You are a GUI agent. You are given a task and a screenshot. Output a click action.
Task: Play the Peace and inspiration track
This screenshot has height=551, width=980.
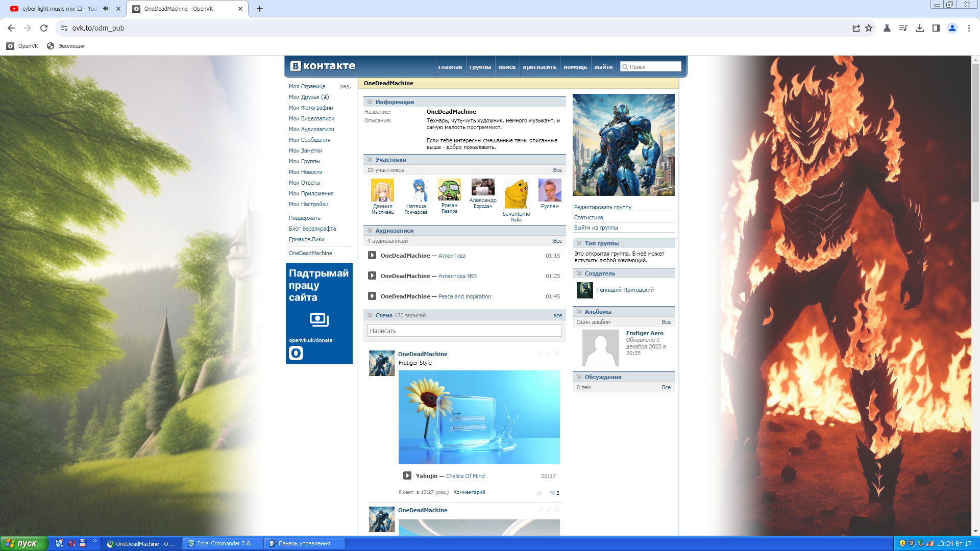[x=372, y=296]
